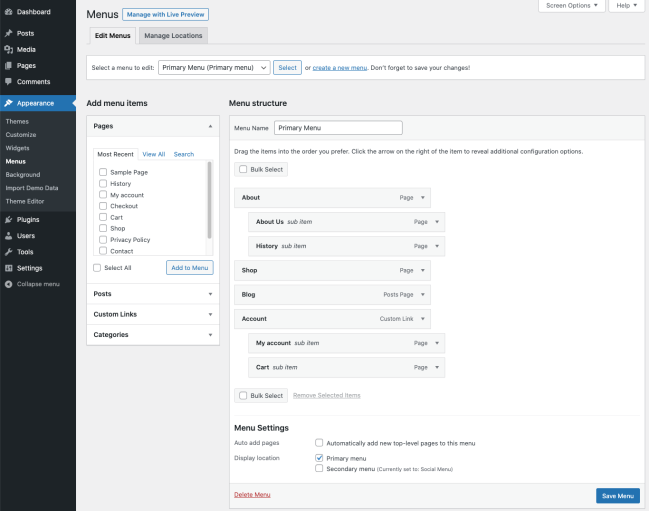The width and height of the screenshot is (649, 511).
Task: Open Tools via the wrench icon
Action: [9, 252]
